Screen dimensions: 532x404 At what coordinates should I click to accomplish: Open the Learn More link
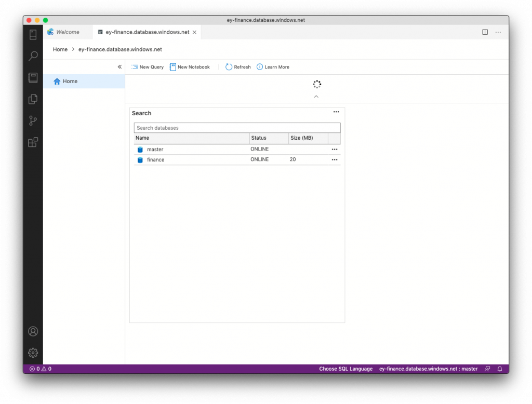[x=273, y=67]
